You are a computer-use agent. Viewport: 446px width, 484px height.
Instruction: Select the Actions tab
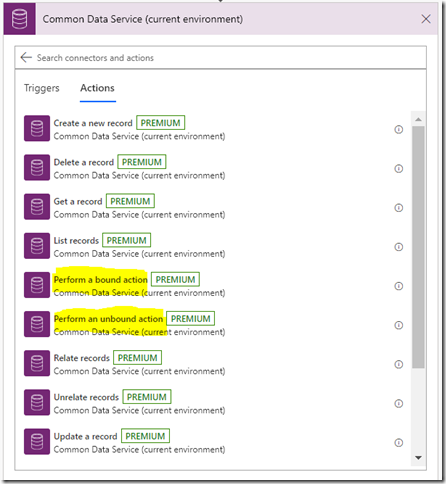[x=97, y=88]
